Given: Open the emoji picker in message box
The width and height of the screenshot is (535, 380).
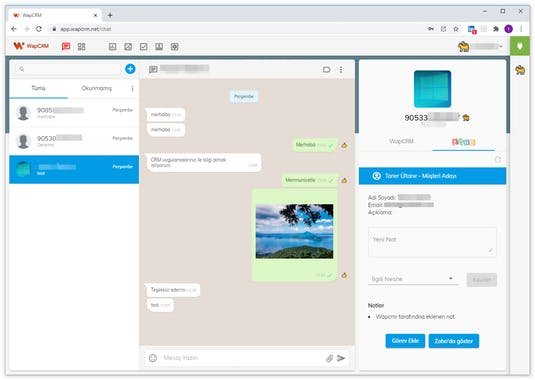Looking at the screenshot, I should coord(153,358).
